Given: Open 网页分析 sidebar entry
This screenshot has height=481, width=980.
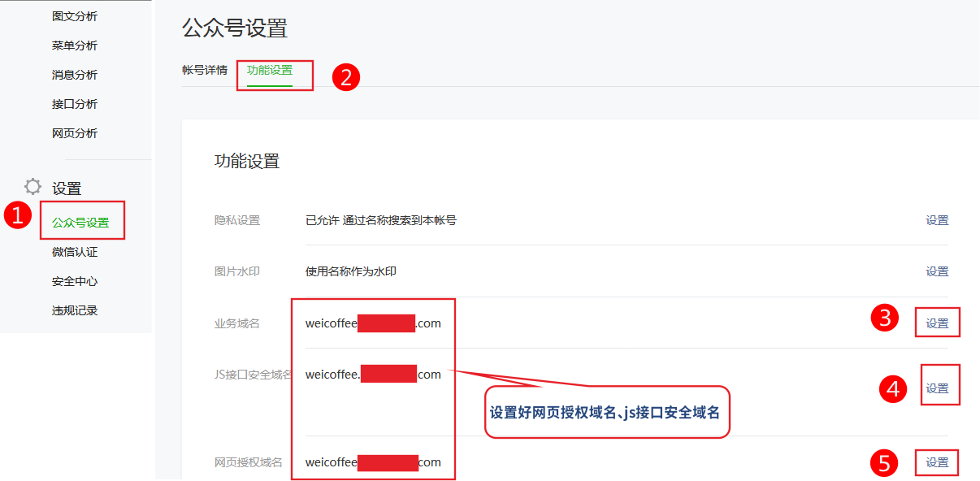Looking at the screenshot, I should 75,133.
